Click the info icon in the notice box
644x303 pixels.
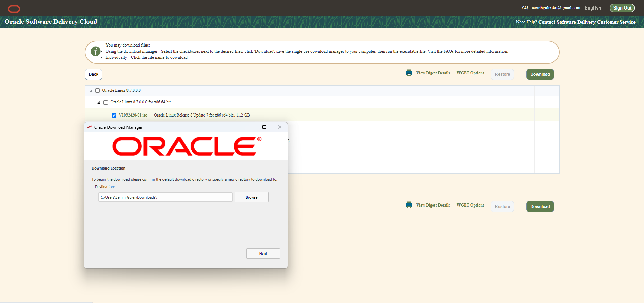(x=96, y=51)
